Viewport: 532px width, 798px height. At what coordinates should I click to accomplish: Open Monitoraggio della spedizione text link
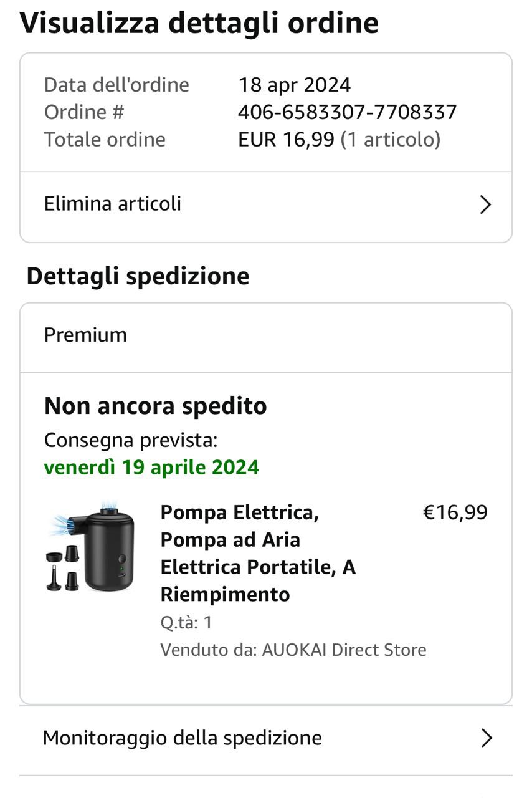coord(183,738)
